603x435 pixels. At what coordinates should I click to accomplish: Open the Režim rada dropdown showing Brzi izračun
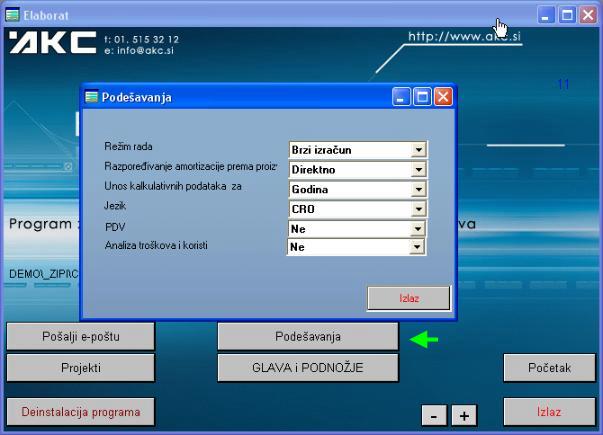[x=357, y=150]
